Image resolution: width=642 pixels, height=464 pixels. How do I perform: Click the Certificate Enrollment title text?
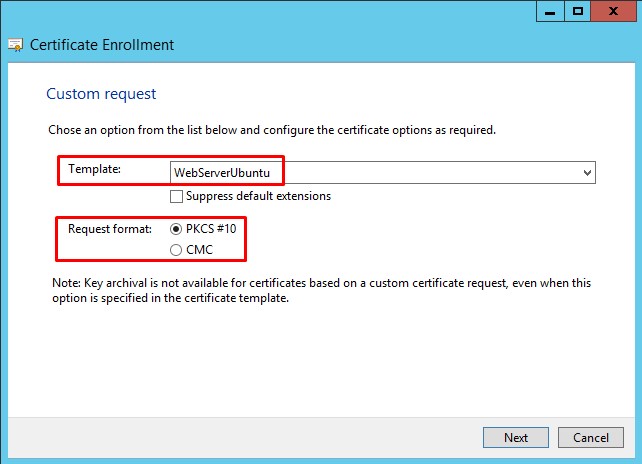point(102,45)
